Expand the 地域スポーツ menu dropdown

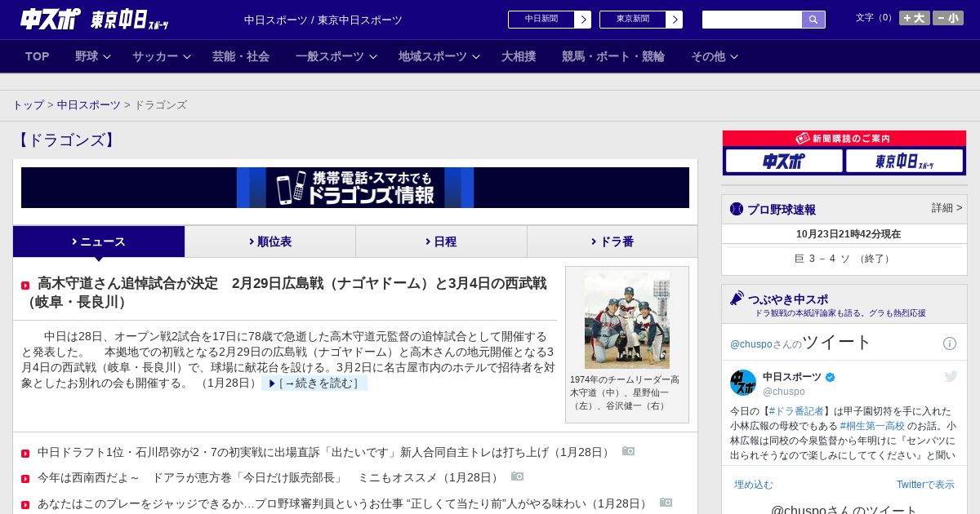(x=439, y=56)
